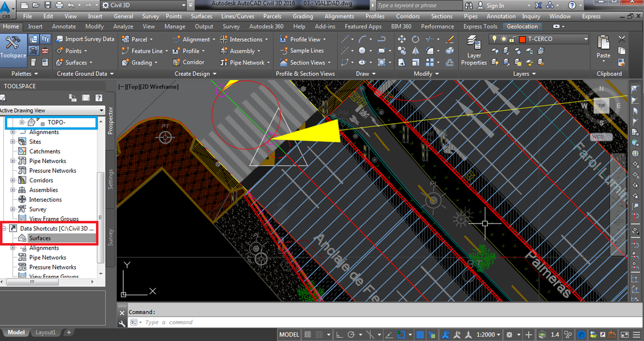Click the Sample Lines tool
Image resolution: width=644 pixels, height=341 pixels.
[x=302, y=50]
